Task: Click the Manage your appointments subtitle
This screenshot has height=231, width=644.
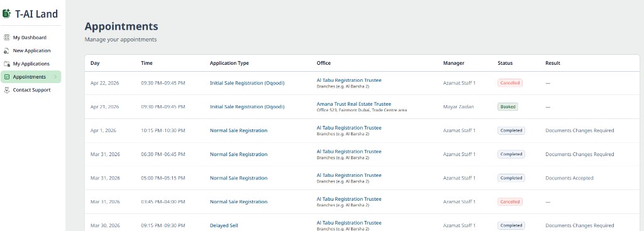Action: pyautogui.click(x=121, y=40)
